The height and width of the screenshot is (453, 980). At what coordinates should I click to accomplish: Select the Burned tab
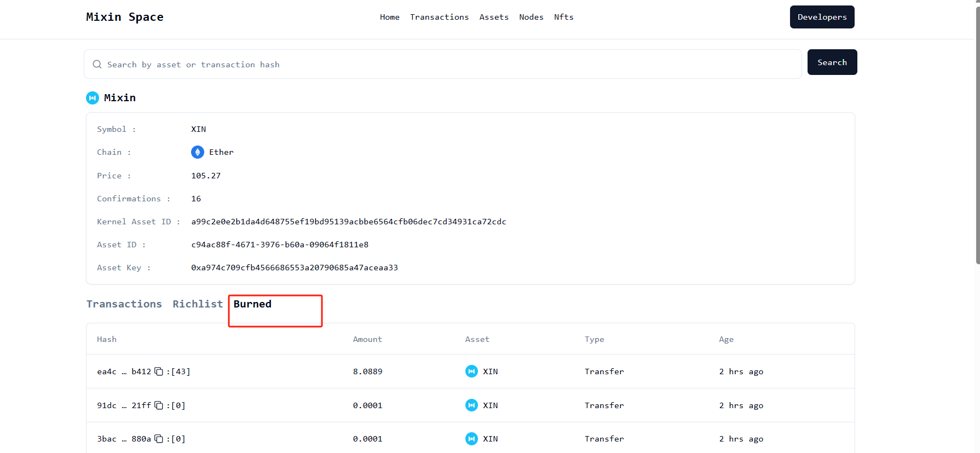point(252,304)
